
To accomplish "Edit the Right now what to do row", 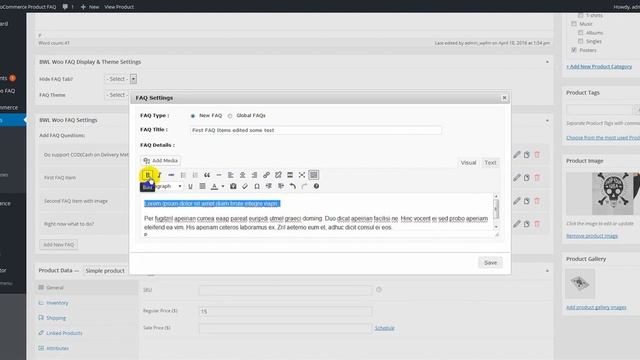I will coord(517,224).
